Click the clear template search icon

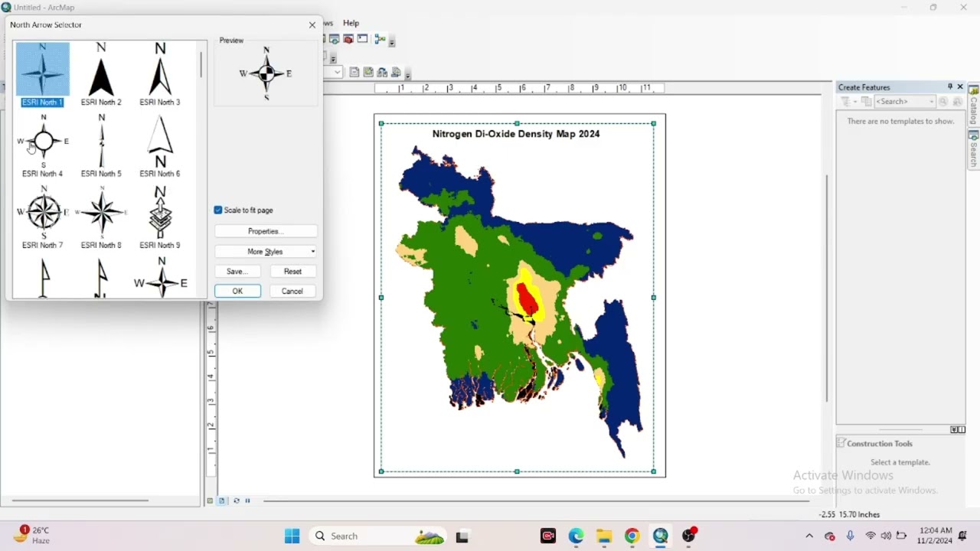point(957,102)
